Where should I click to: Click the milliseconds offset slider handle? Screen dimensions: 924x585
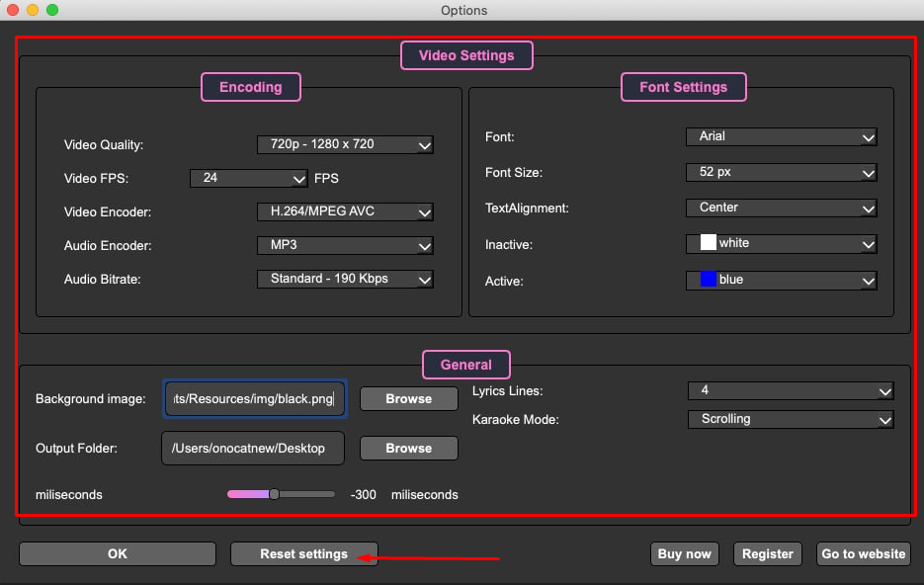(274, 494)
